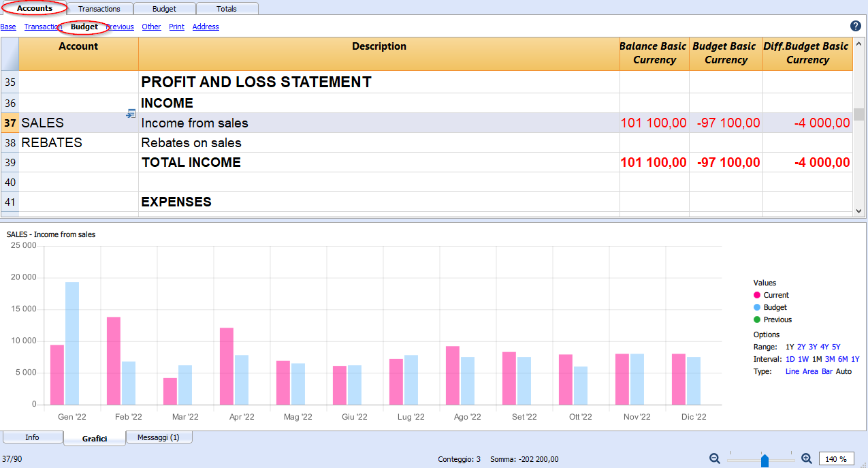Click the table vertical scrollbar thumb
This screenshot has height=468, width=868.
859,114
